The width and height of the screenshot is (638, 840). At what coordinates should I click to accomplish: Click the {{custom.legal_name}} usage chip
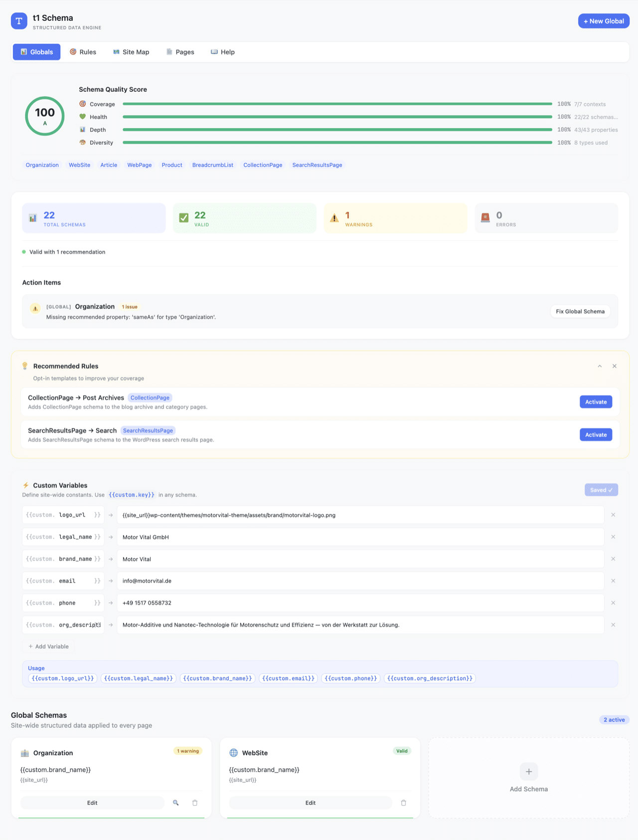pos(139,678)
